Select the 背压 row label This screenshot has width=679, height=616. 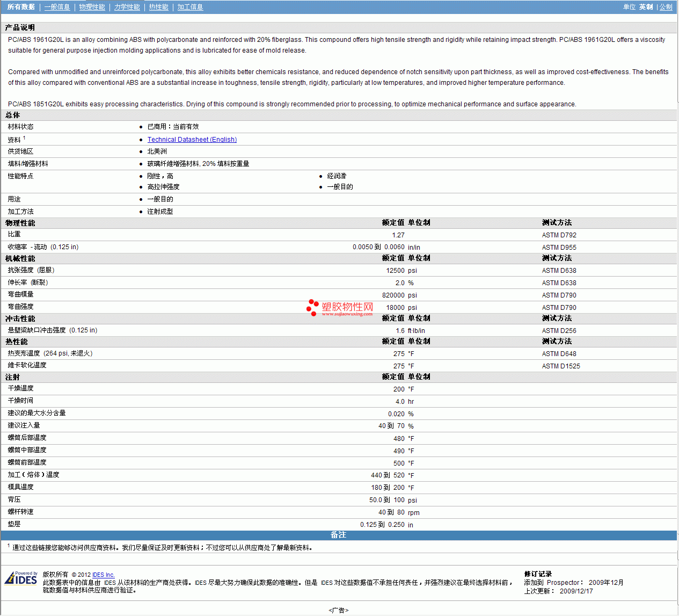click(14, 499)
